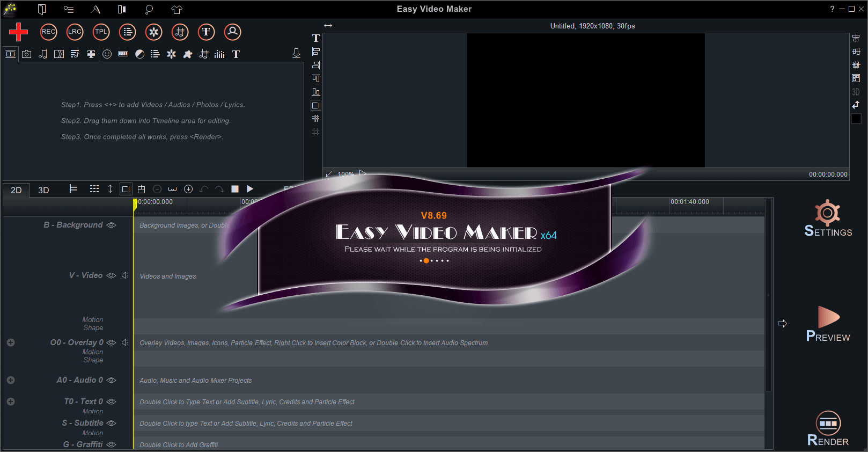Image resolution: width=868 pixels, height=452 pixels.
Task: Switch to the 2D timeline tab
Action: coord(16,190)
